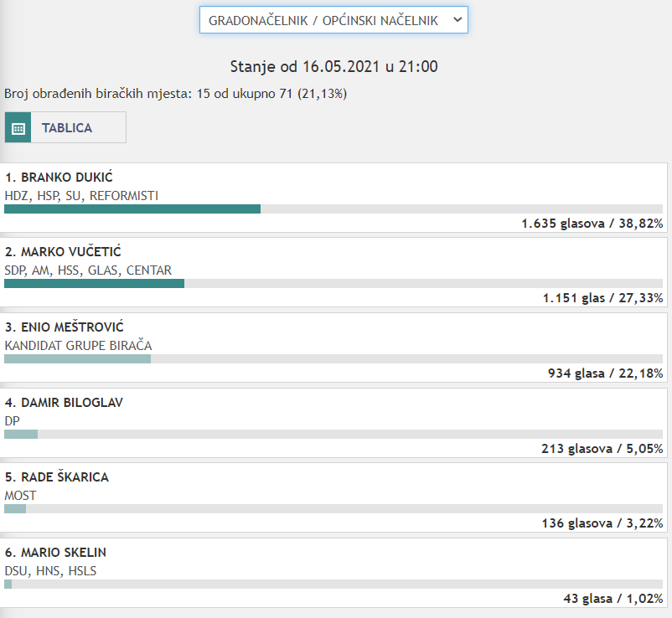The height and width of the screenshot is (618, 672).
Task: Click the 43 glasa / 1,02% result
Action: (x=613, y=599)
